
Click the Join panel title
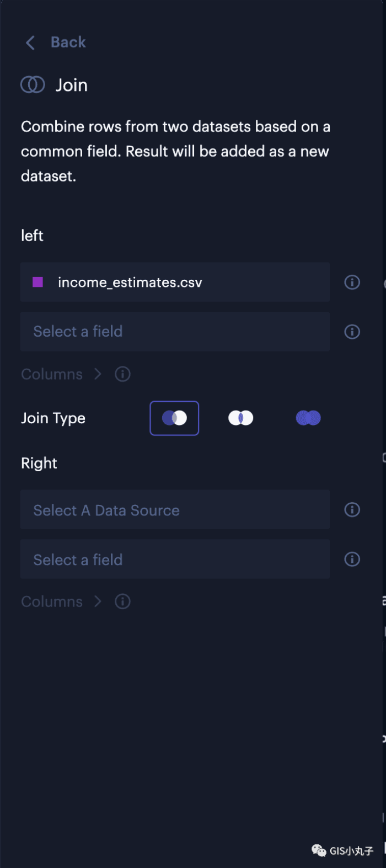pos(72,85)
